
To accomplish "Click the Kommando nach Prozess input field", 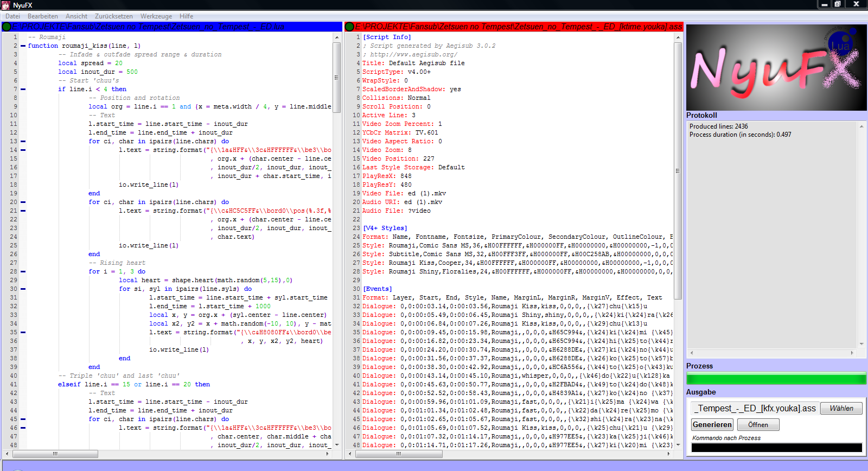I will [x=776, y=448].
